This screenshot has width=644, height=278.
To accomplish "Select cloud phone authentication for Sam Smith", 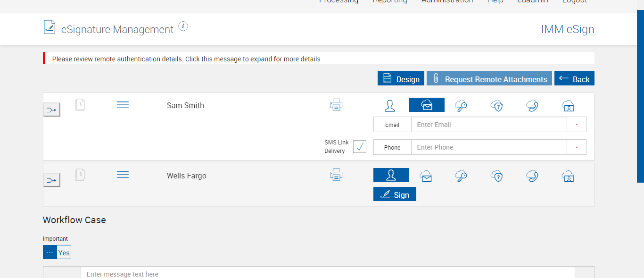I will coord(532,105).
